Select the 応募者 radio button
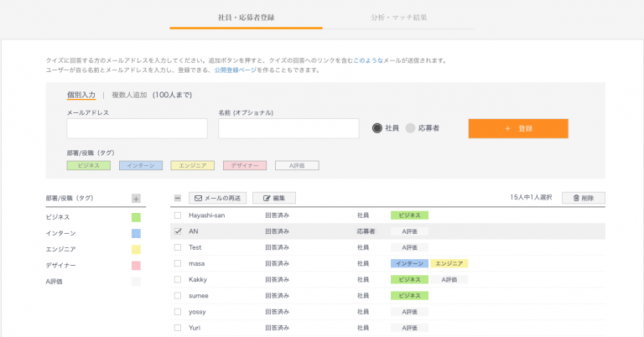 [x=410, y=128]
